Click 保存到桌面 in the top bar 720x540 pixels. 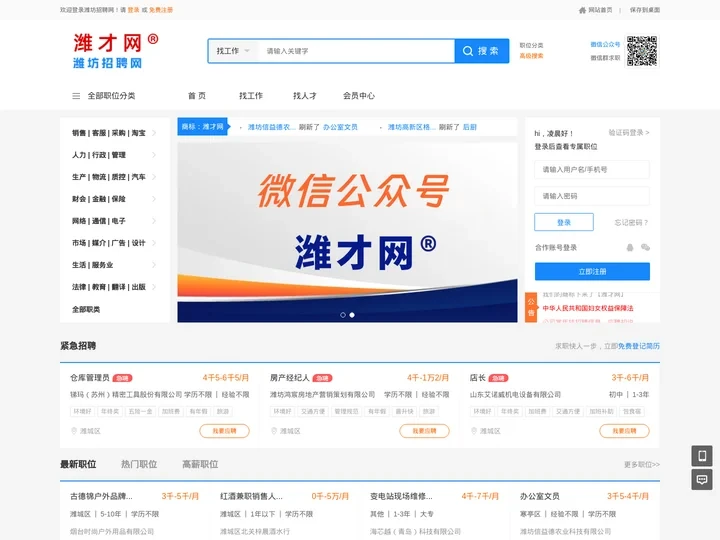(645, 10)
